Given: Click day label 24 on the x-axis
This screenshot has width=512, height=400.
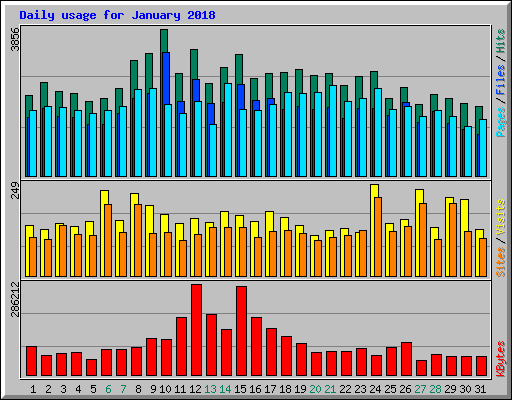Looking at the screenshot, I should point(375,389).
